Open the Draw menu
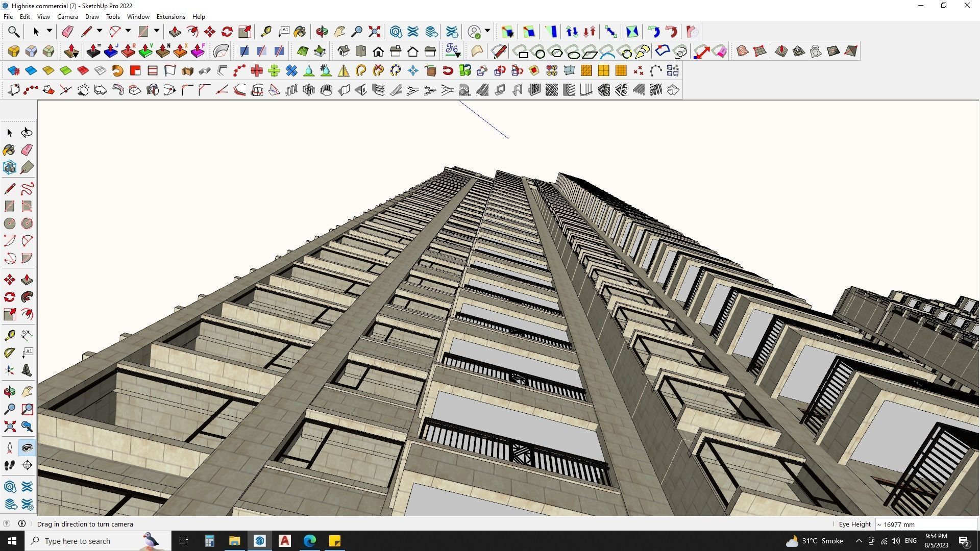980x551 pixels. click(x=92, y=17)
